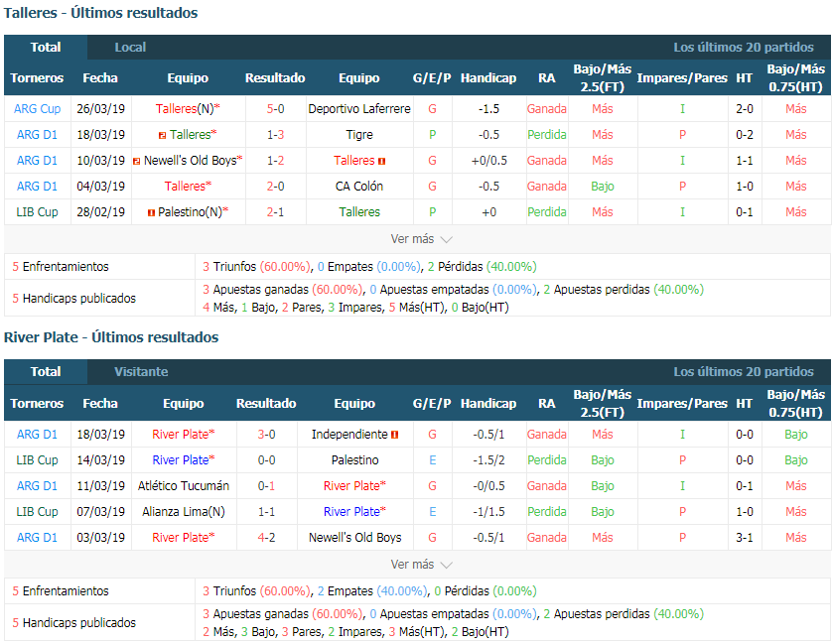832x644 pixels.
Task: Open ARG D1 link in Talleres 18/03/19 row
Action: pos(37,135)
